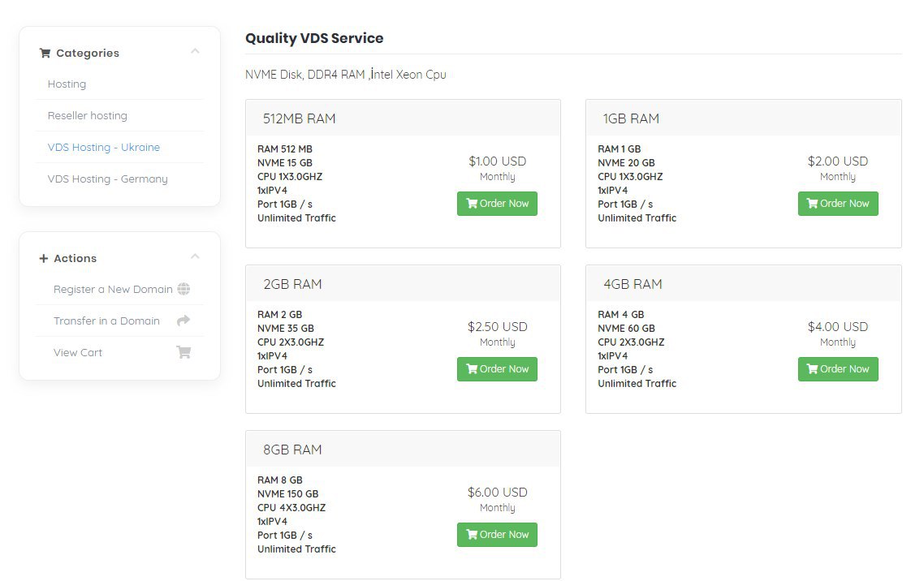Click cart icon on 4GB RAM Order Now button

(812, 369)
